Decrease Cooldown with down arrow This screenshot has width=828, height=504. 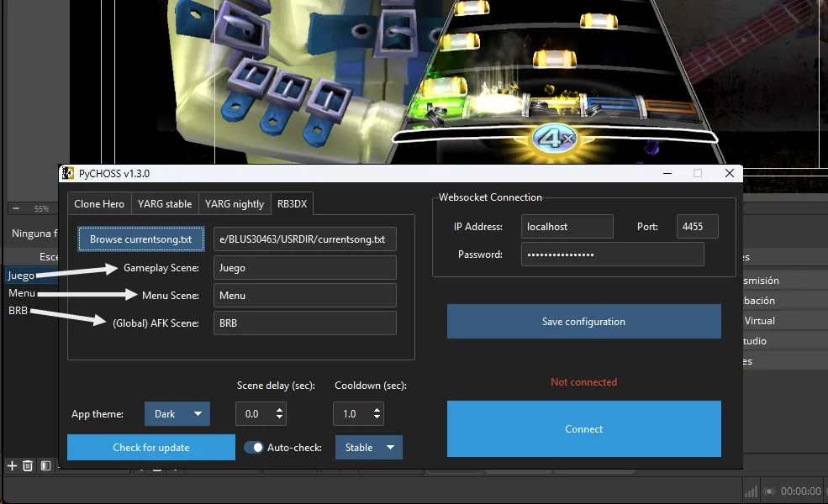377,418
